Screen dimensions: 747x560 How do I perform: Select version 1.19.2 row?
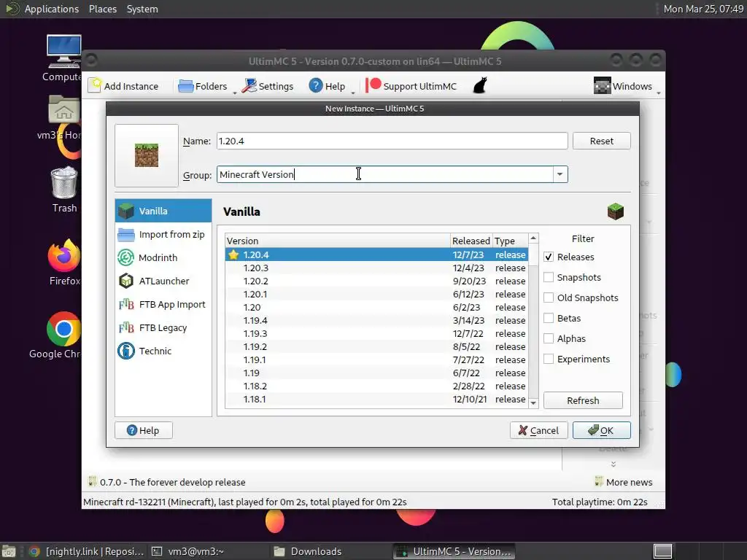[376, 346]
